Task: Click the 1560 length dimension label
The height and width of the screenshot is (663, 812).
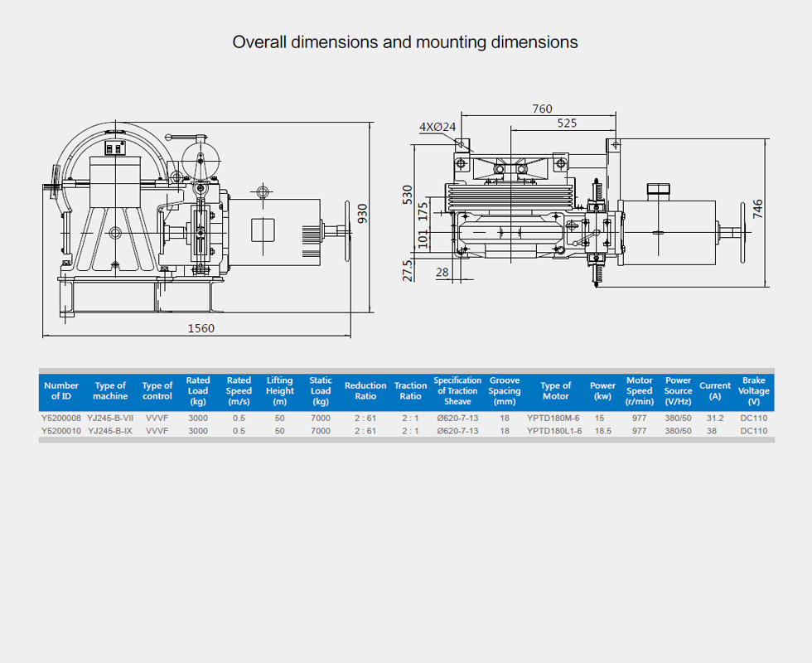Action: (x=201, y=328)
